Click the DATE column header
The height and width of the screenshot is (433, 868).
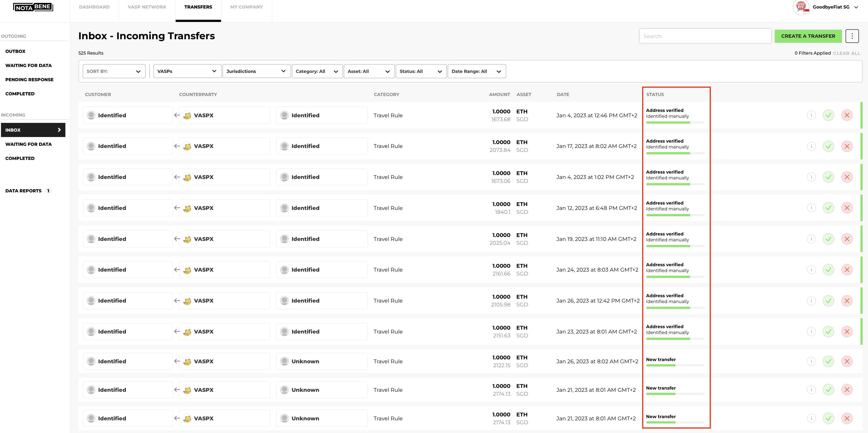(x=563, y=95)
